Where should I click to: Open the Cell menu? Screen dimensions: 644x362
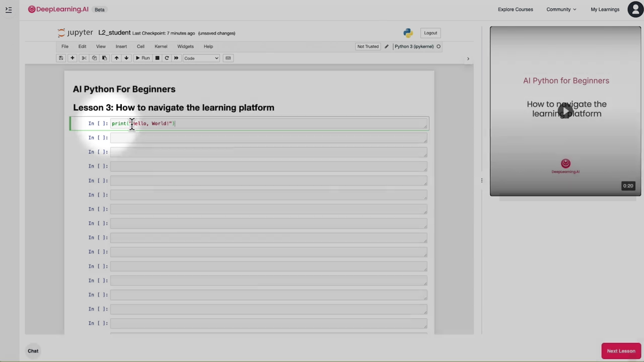(140, 46)
